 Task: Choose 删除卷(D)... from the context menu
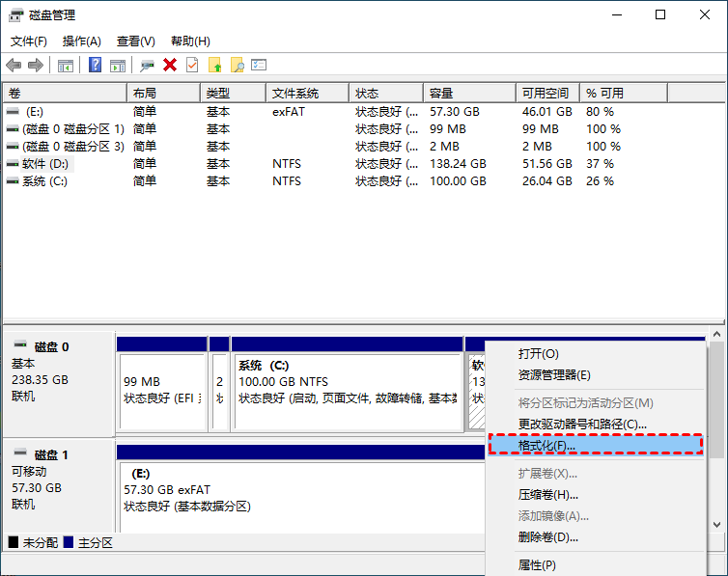548,537
